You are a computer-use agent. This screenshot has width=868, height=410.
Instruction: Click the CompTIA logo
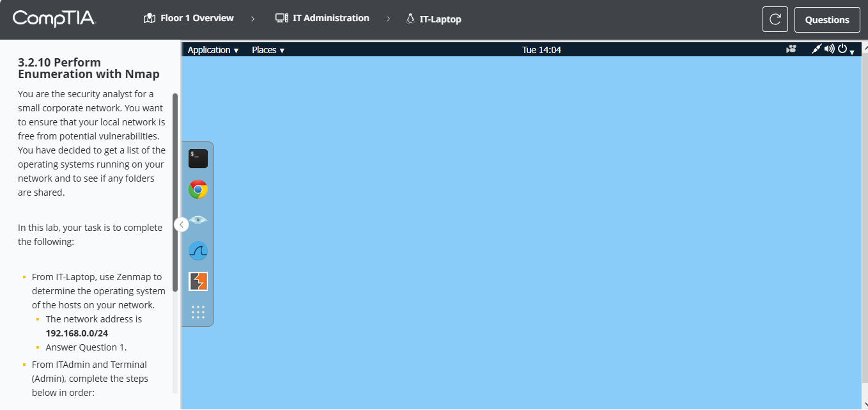(54, 19)
